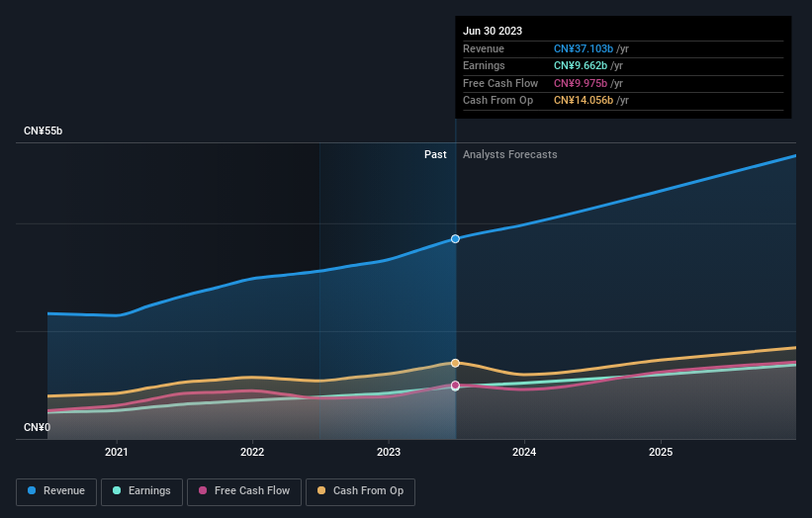
Task: Select the 2021 x-axis label
Action: [x=117, y=452]
